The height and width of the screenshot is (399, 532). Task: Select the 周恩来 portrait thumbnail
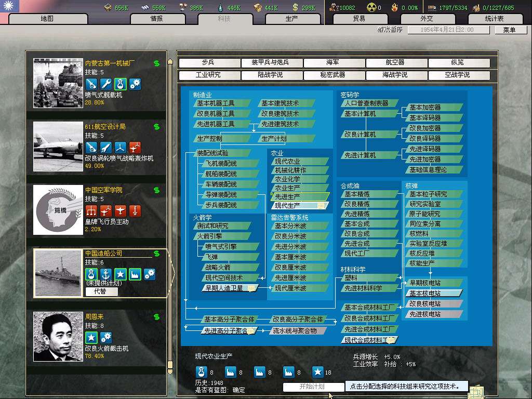tap(58, 336)
